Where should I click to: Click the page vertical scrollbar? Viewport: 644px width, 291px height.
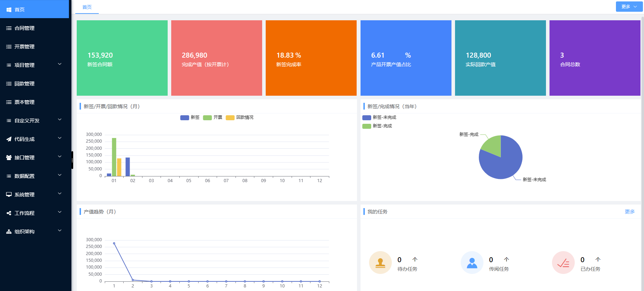[x=642, y=153]
